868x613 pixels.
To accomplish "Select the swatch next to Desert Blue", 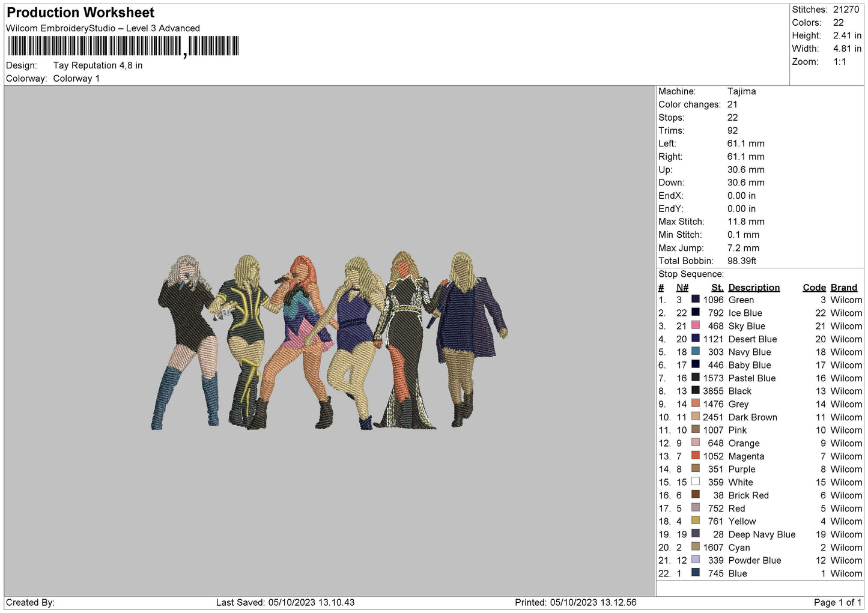I will [695, 338].
